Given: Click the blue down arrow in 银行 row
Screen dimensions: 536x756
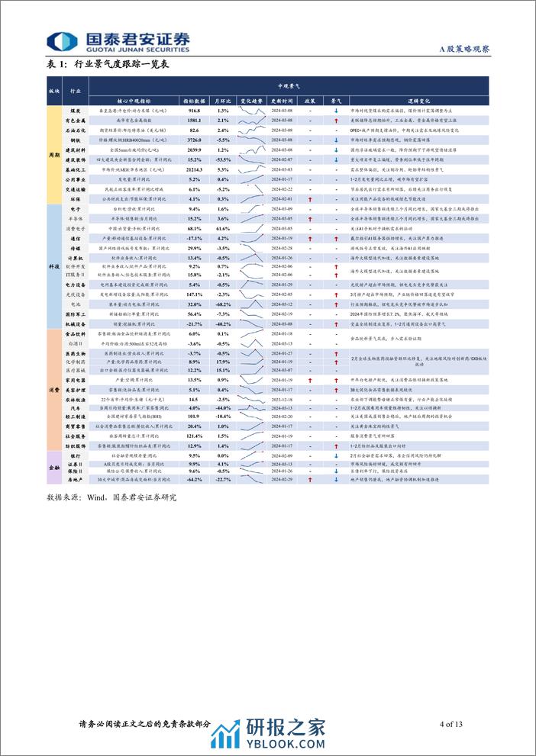Looking at the screenshot, I should [x=336, y=455].
